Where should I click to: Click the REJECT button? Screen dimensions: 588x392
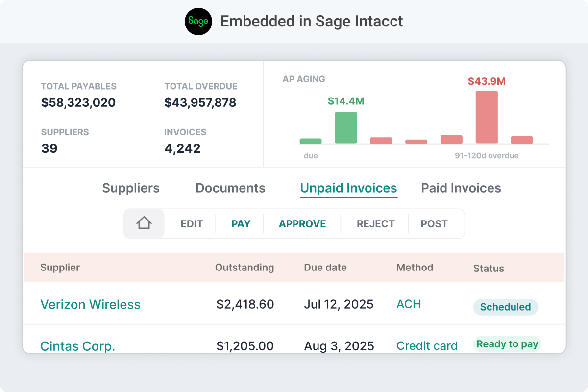click(376, 224)
